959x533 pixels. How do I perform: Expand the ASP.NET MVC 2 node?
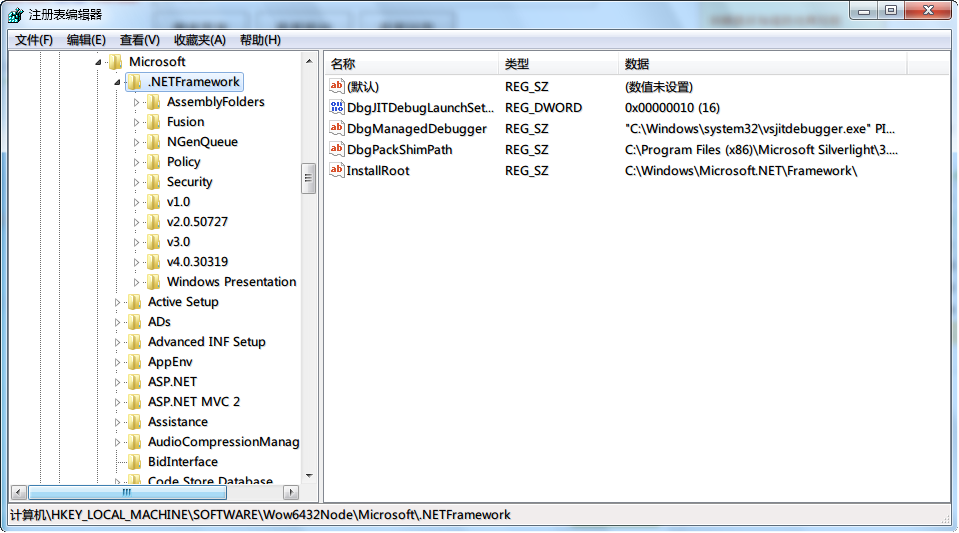(117, 402)
